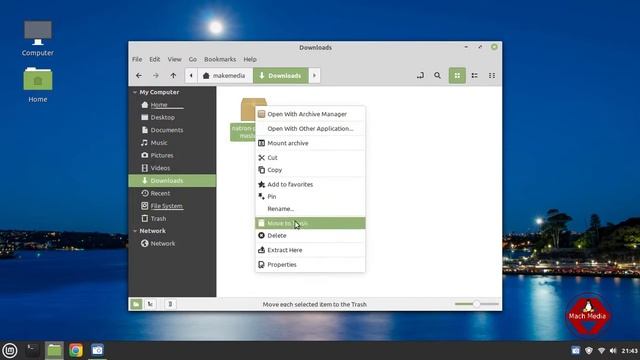The height and width of the screenshot is (360, 640).
Task: Open the Help menu
Action: click(x=250, y=59)
